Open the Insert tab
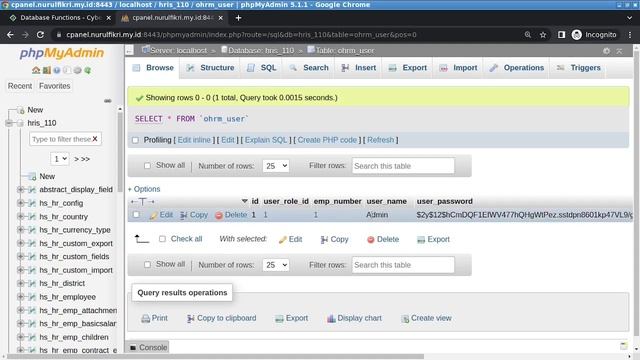This screenshot has height=360, width=640. 359,68
